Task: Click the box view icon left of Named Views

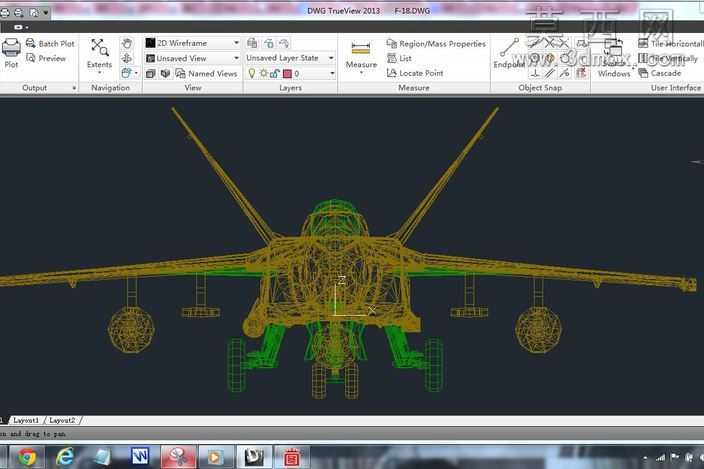Action: [151, 74]
